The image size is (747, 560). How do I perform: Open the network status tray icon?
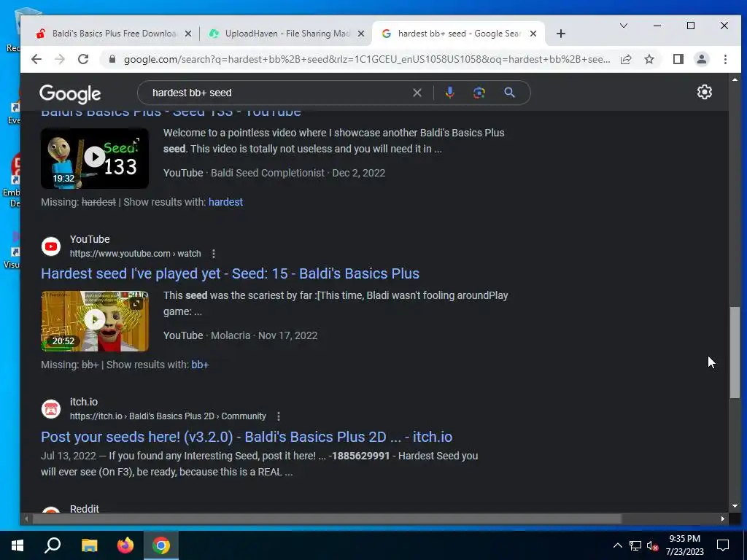point(635,545)
